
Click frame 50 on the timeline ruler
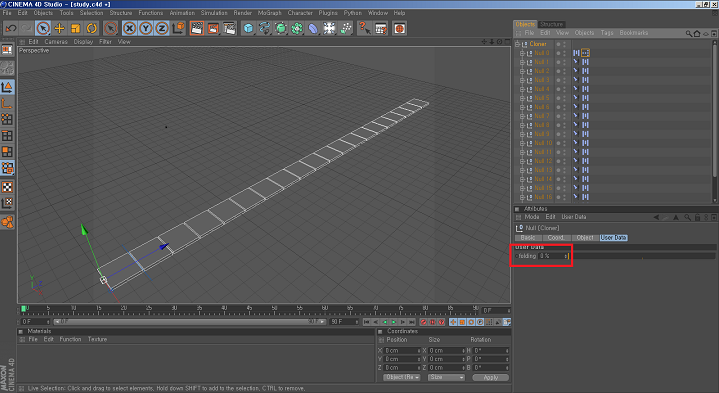(x=274, y=310)
